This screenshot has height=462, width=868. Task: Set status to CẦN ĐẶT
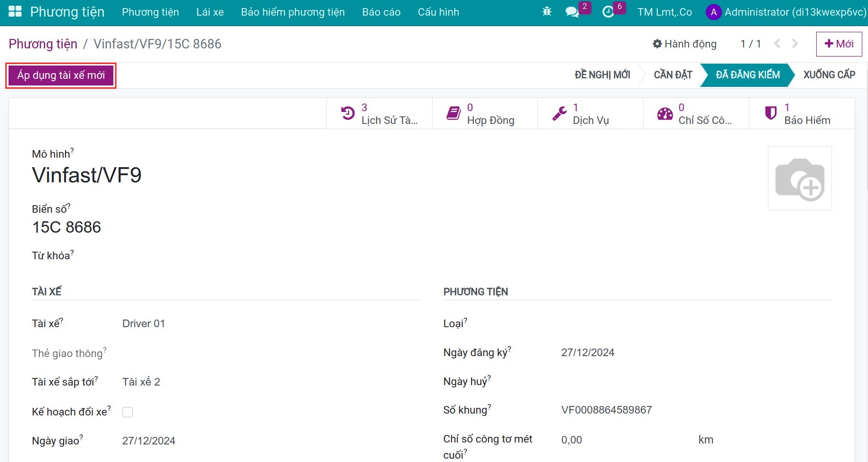click(x=673, y=75)
